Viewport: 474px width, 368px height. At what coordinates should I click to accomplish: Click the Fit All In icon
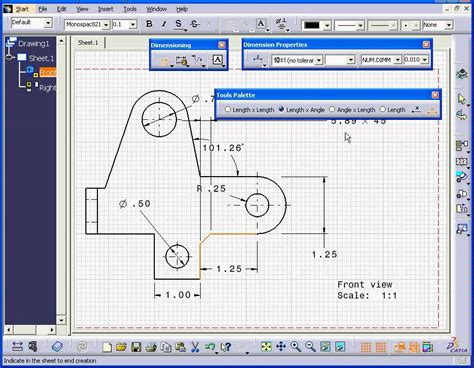266,347
